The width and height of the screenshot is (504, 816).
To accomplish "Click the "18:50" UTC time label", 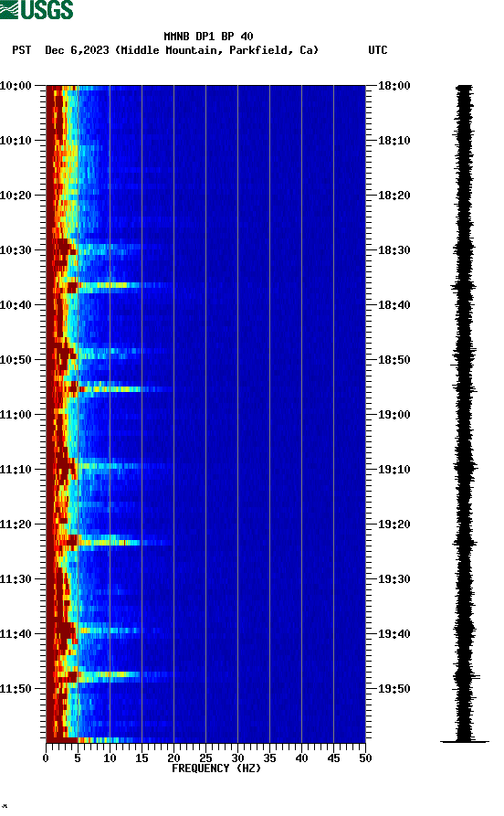I will (x=394, y=360).
